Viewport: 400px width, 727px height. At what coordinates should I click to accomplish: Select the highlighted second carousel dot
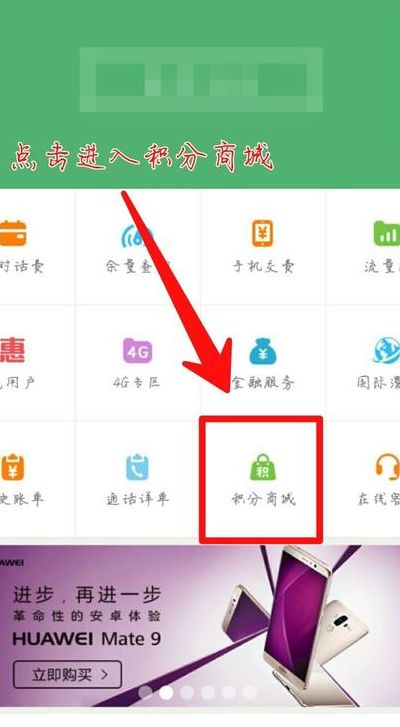(x=166, y=692)
